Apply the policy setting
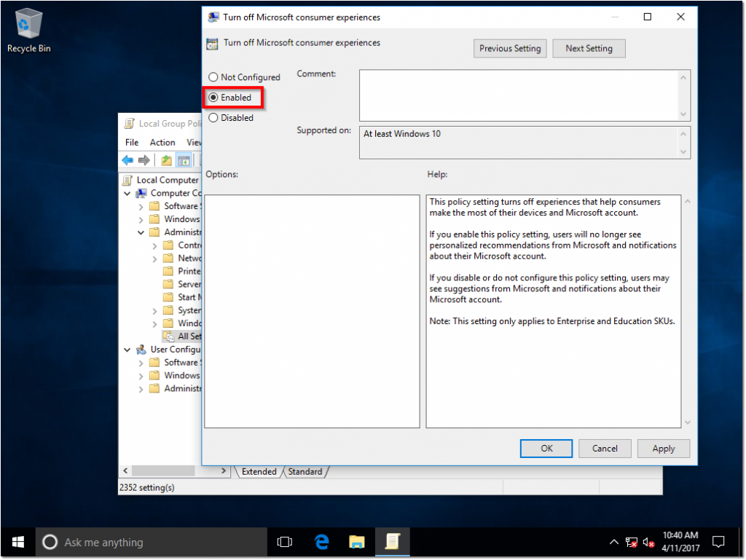This screenshot has width=746, height=560. [664, 449]
